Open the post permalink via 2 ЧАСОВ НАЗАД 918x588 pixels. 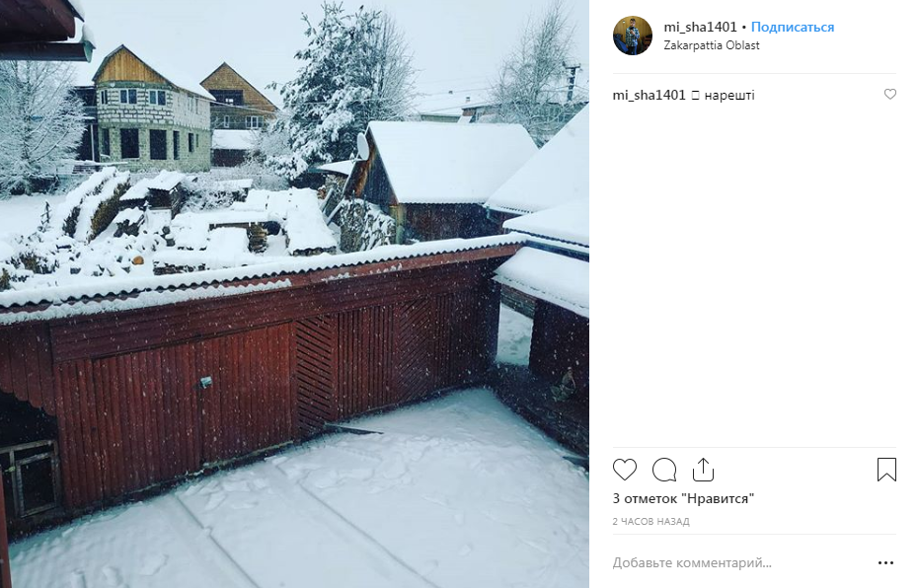coord(651,521)
